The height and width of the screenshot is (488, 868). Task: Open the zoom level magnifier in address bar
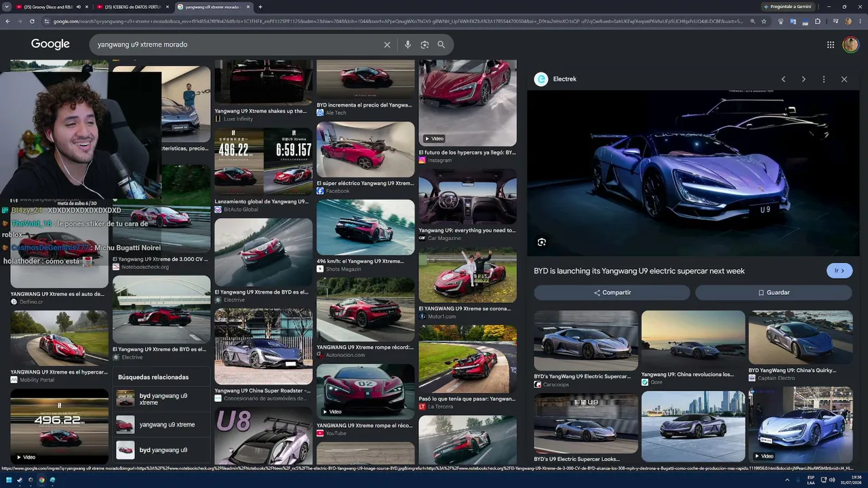click(752, 21)
